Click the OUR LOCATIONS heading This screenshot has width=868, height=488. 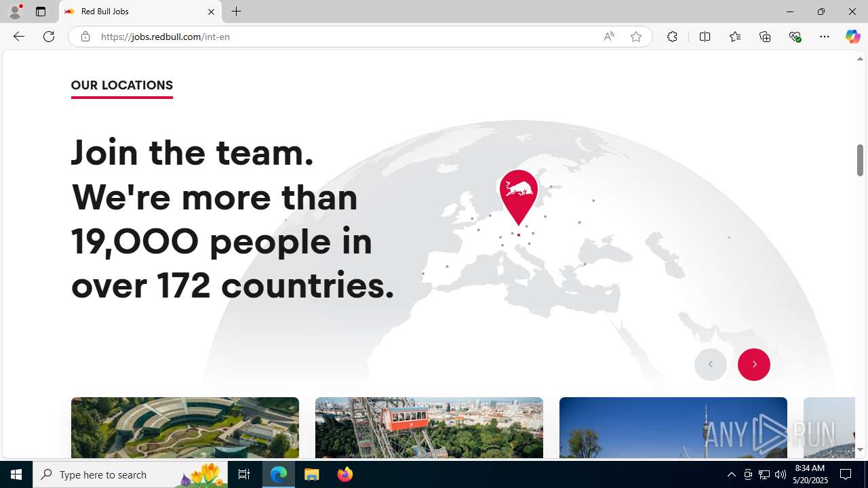point(122,85)
